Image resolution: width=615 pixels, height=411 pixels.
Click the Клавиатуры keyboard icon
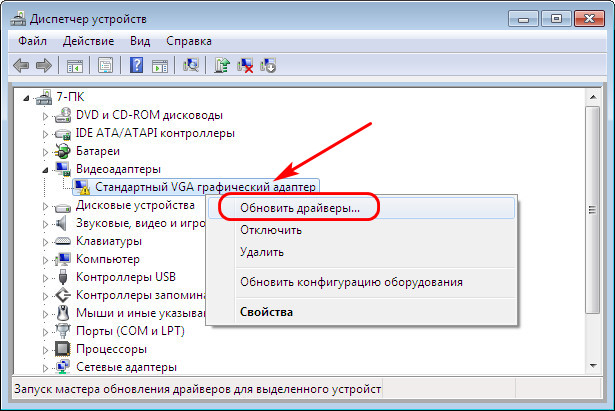(x=63, y=241)
